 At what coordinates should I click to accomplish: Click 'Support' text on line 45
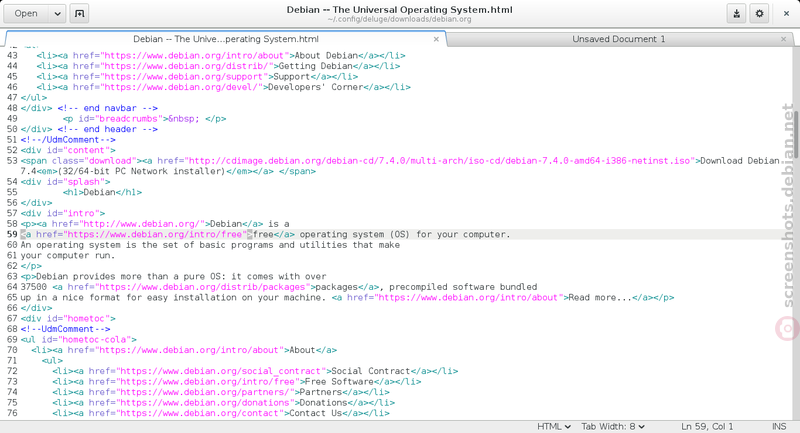coord(292,77)
